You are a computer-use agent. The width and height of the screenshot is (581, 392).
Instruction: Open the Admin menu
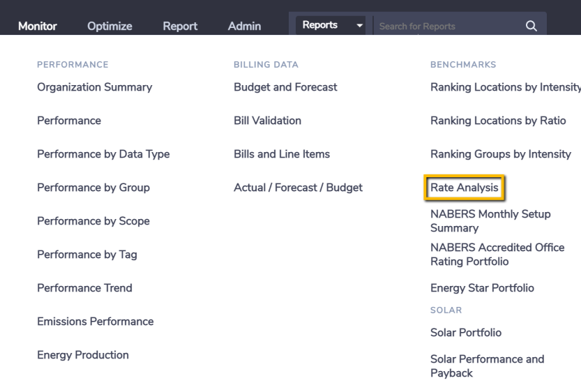pos(244,26)
